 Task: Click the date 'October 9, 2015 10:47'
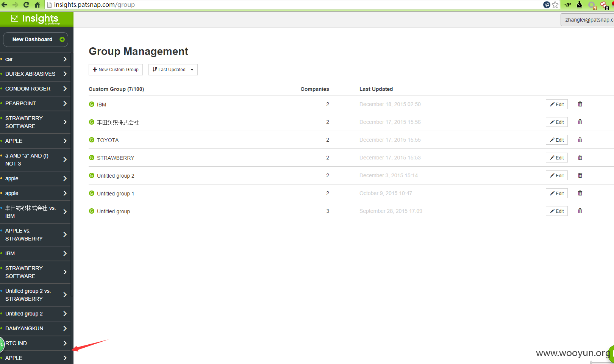(386, 193)
